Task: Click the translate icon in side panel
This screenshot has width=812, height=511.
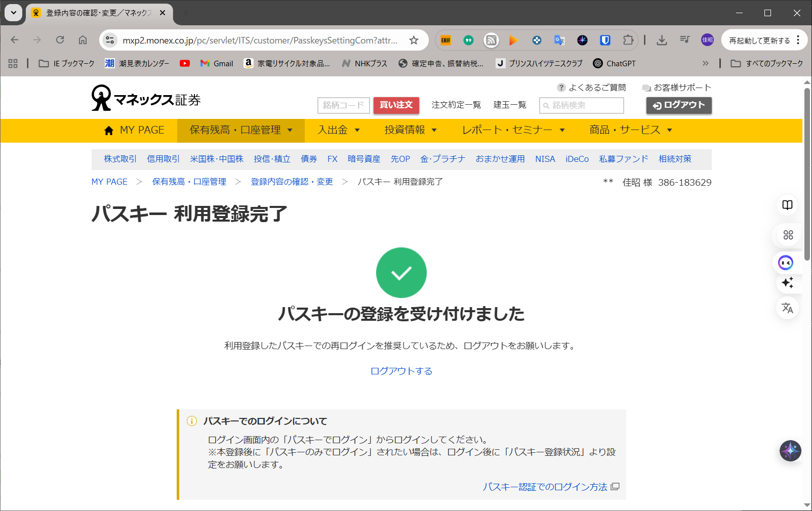Action: click(x=787, y=308)
